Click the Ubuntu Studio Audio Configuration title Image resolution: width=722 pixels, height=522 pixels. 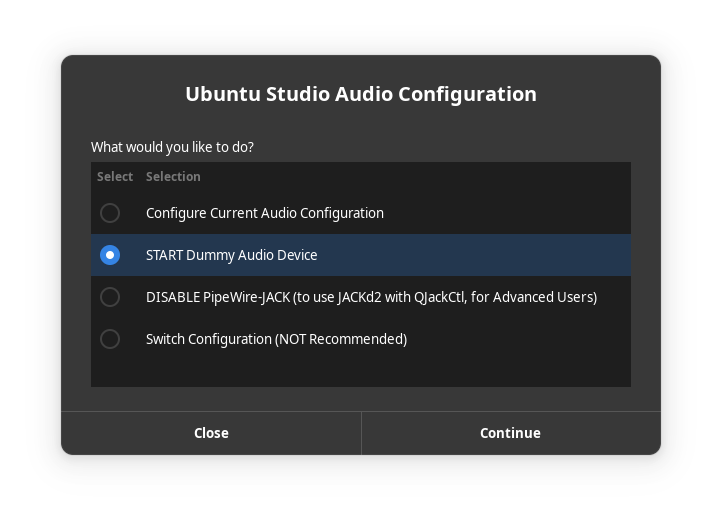pos(361,94)
